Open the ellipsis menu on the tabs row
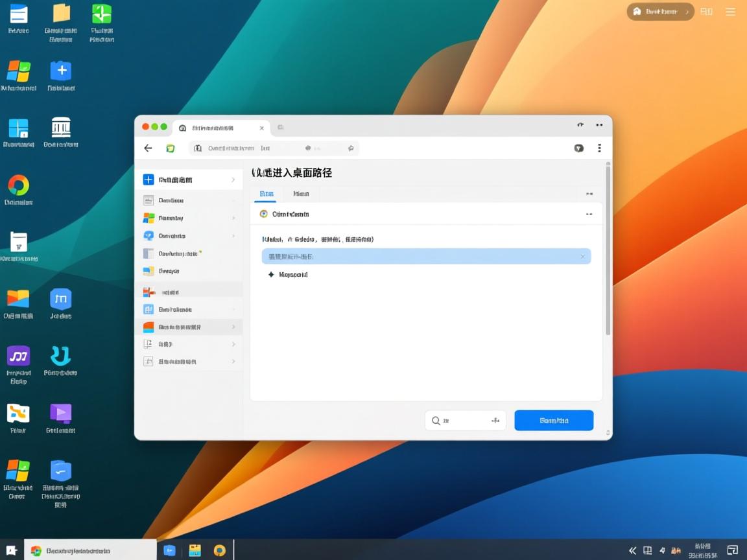The height and width of the screenshot is (560, 747). (589, 194)
